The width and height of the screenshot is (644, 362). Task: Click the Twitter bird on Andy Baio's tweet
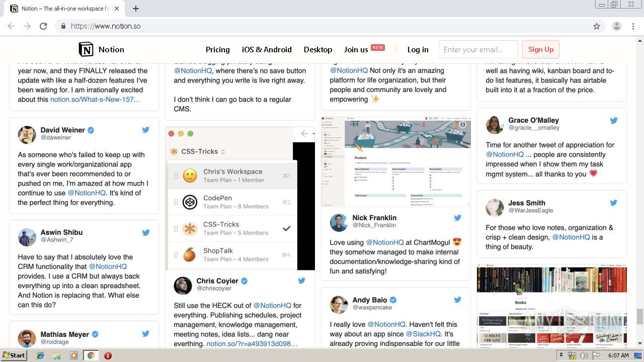[x=457, y=300]
